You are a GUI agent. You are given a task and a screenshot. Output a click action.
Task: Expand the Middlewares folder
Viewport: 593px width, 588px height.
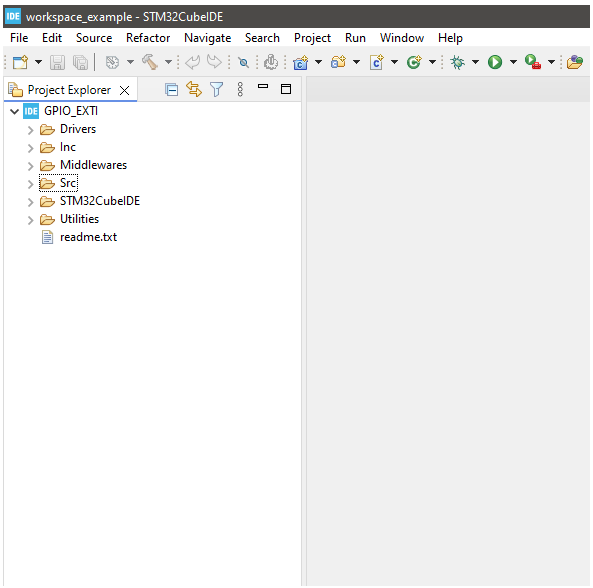coord(31,166)
